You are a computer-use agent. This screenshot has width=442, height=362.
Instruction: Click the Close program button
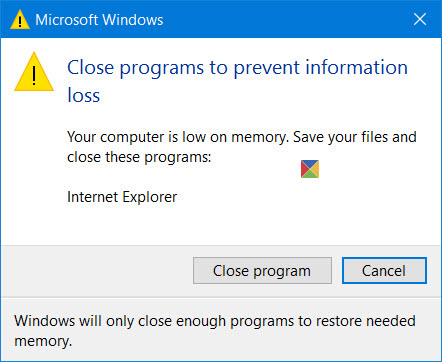262,270
